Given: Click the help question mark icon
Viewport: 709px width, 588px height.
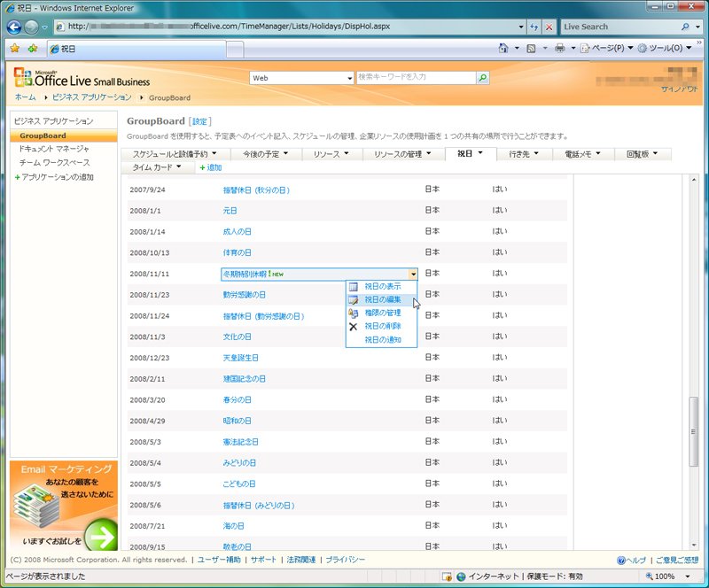Looking at the screenshot, I should pos(621,560).
